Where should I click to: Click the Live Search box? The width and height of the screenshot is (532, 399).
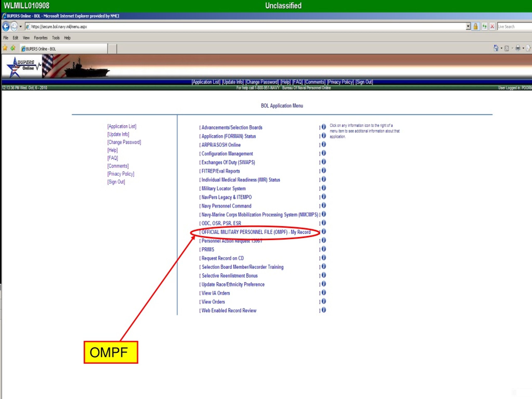coord(515,27)
